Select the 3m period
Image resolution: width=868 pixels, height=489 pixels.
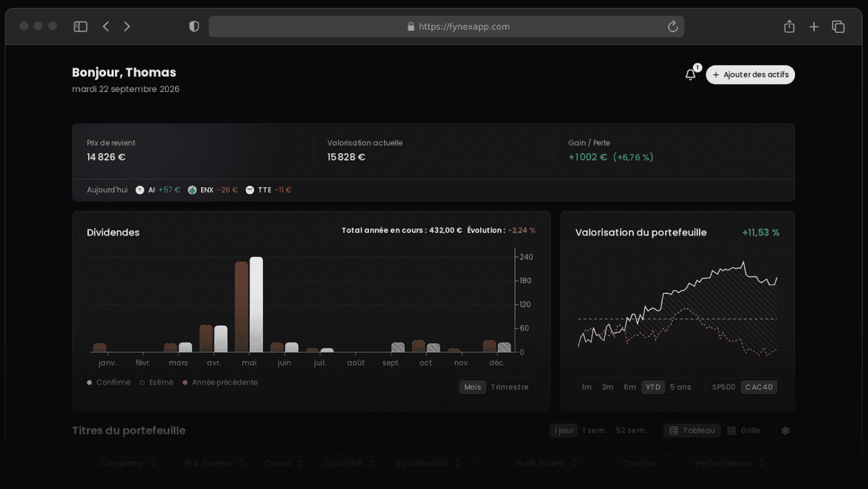(608, 387)
